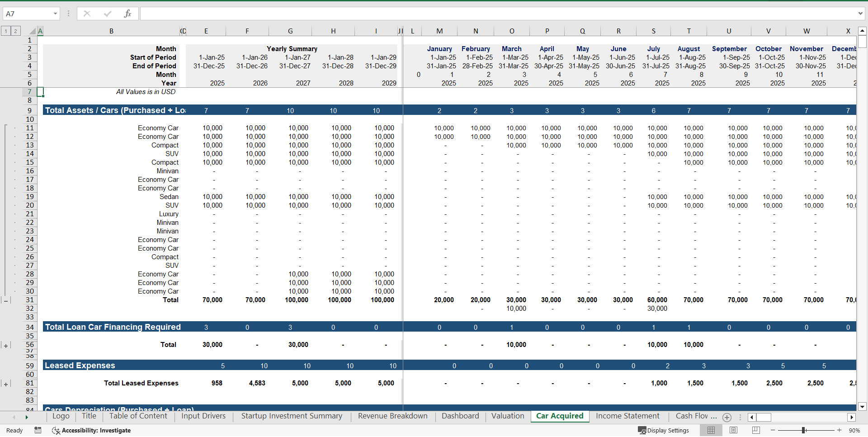Open the Title sheet tab
Viewport: 868px width, 437px height.
point(89,416)
